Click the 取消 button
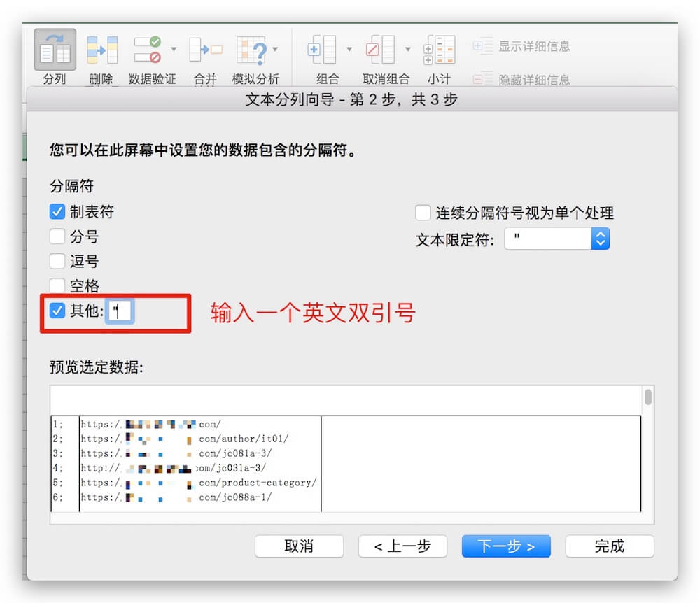Viewport: 700px width, 603px height. (299, 546)
